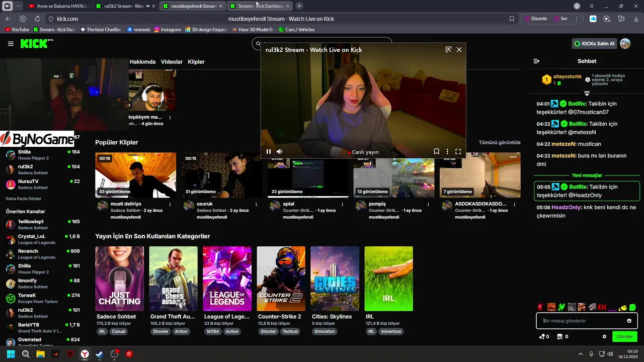Switch to the 'Anne ve Babama HAYALL' tab
The height and width of the screenshot is (362, 644).
tap(58, 6)
